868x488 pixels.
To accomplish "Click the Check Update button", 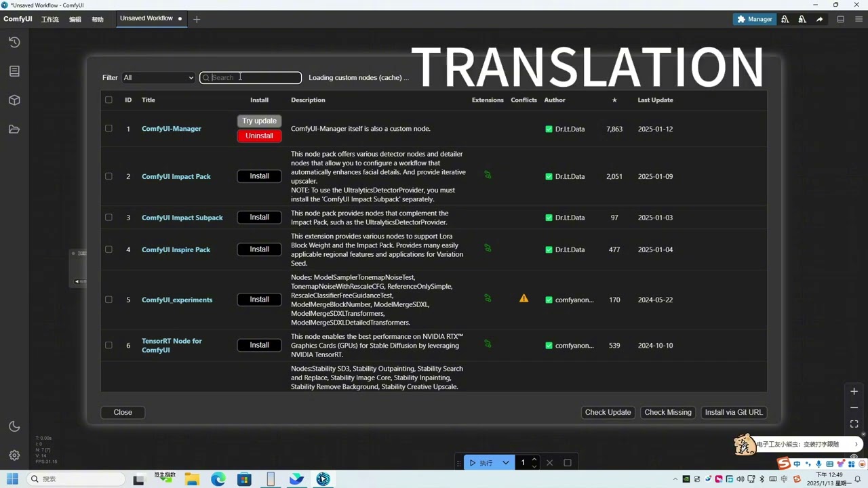I will point(608,412).
